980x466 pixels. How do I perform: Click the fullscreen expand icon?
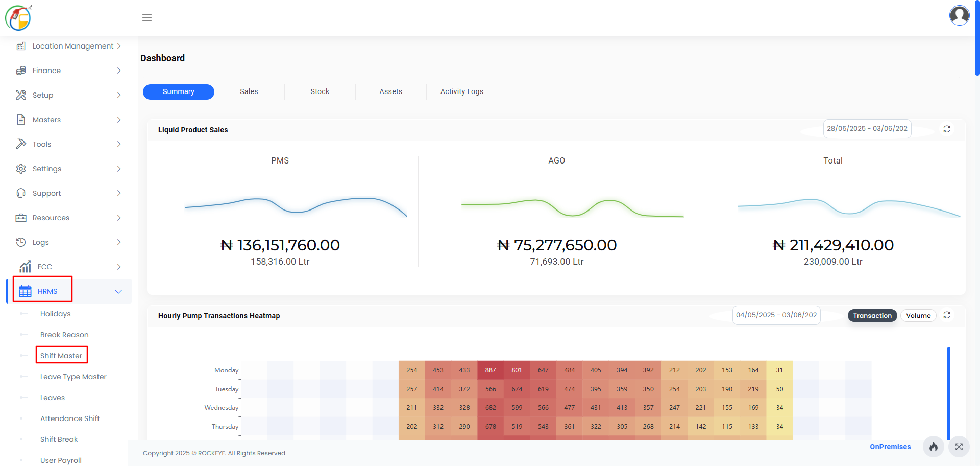959,447
